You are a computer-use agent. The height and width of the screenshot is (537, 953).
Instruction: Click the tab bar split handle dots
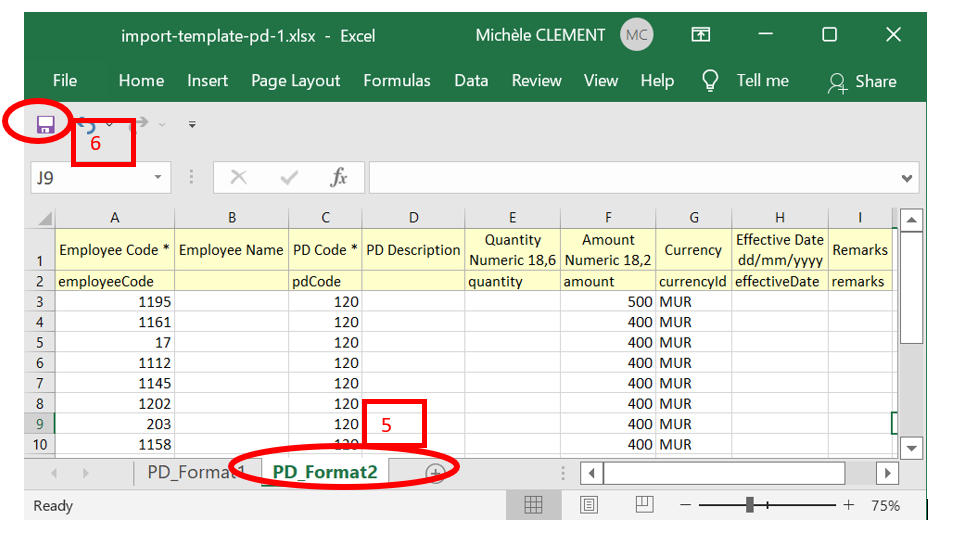click(563, 473)
